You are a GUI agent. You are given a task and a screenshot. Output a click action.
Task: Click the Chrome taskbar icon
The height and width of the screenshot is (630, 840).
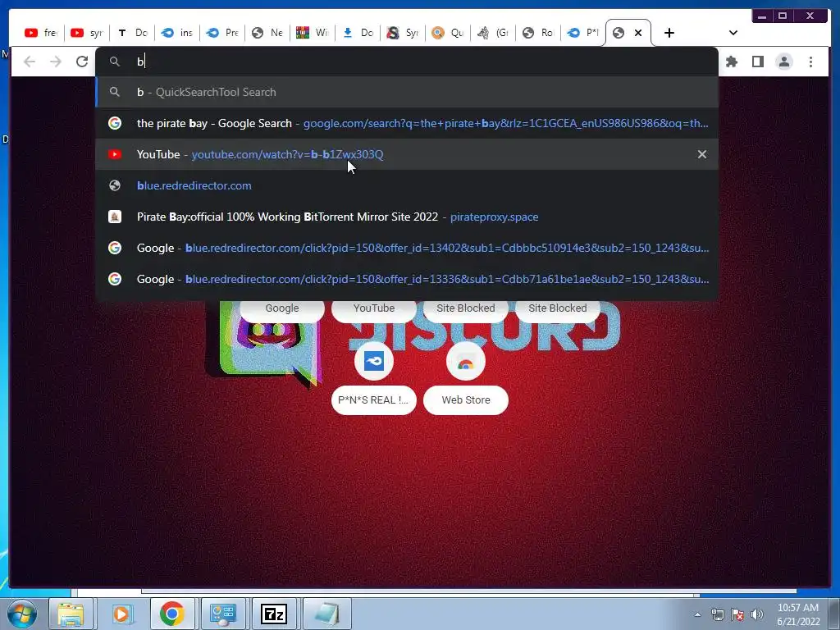172,614
